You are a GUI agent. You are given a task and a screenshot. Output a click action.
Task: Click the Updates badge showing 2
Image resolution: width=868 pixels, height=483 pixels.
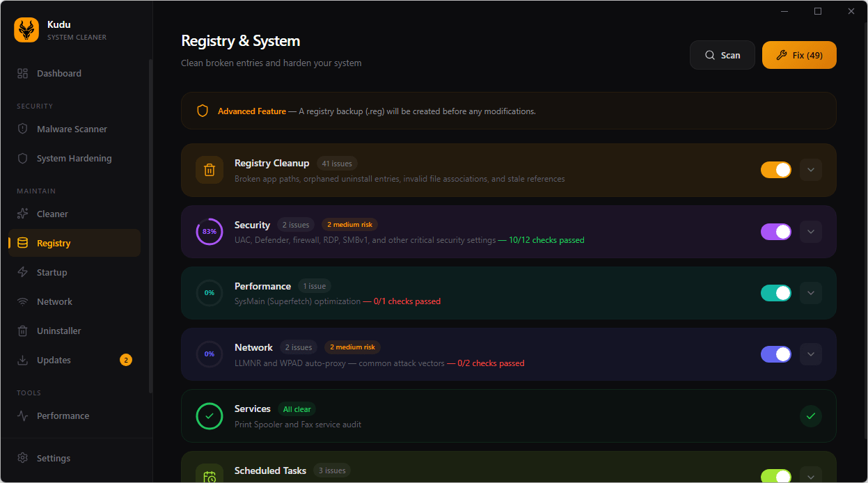tap(125, 360)
